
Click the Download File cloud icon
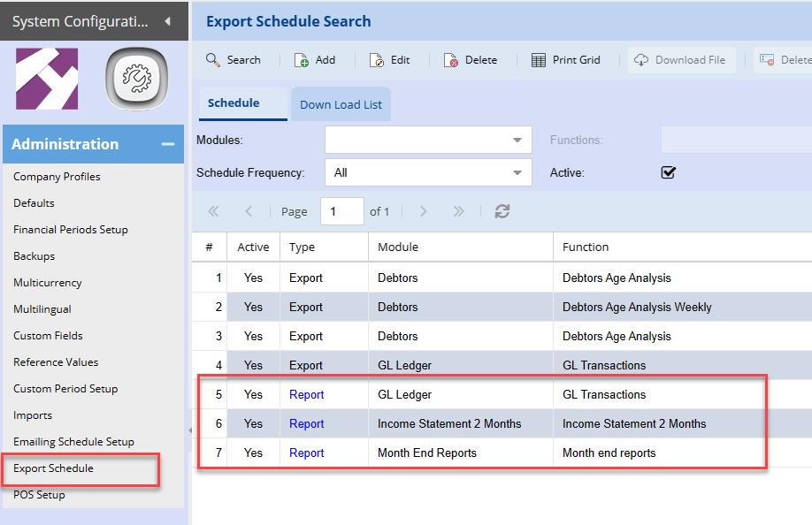pyautogui.click(x=641, y=60)
